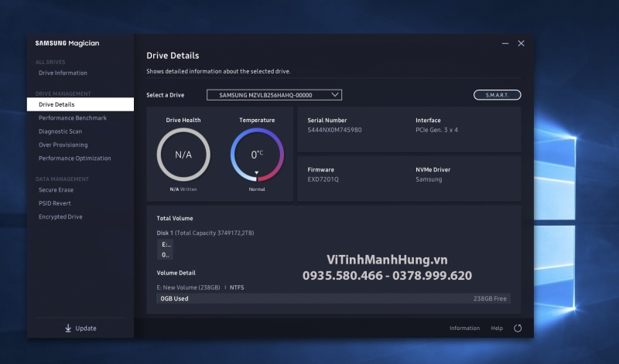Click the 238GB Free text
The image size is (619, 364).
pos(490,298)
